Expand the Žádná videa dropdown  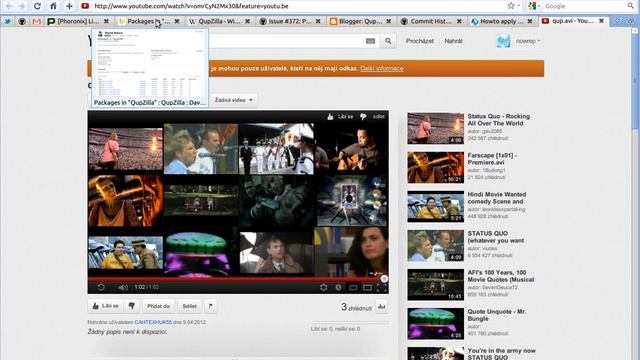click(x=234, y=100)
